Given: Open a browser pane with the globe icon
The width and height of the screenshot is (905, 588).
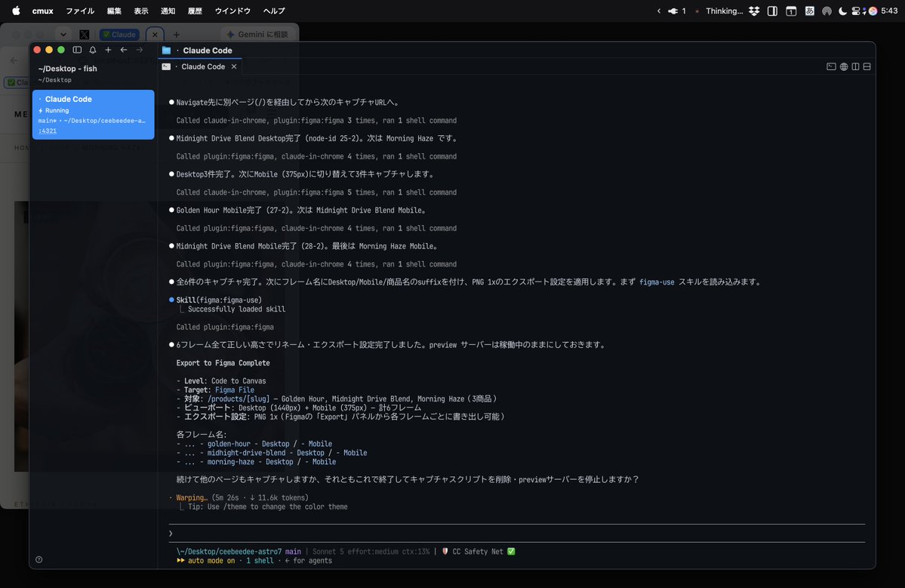Looking at the screenshot, I should [844, 67].
